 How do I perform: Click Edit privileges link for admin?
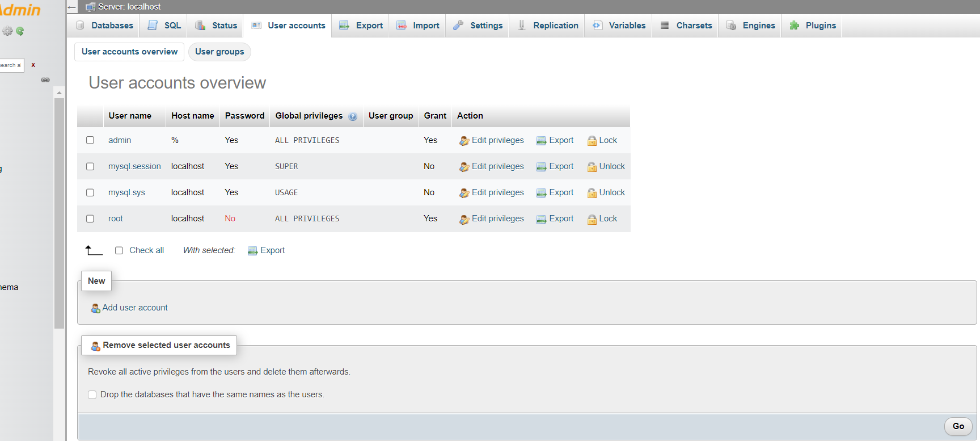click(x=498, y=140)
